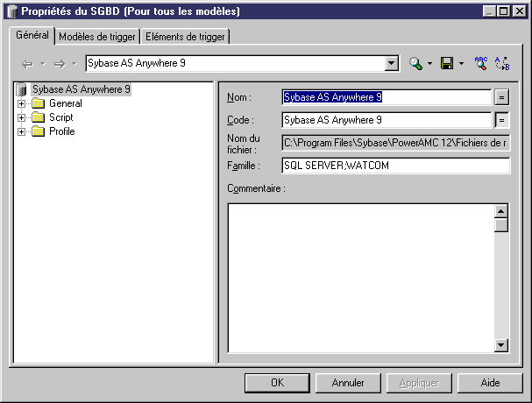Select the Sybase AS Anywhere 9 root node
532x403 pixels.
pos(82,89)
